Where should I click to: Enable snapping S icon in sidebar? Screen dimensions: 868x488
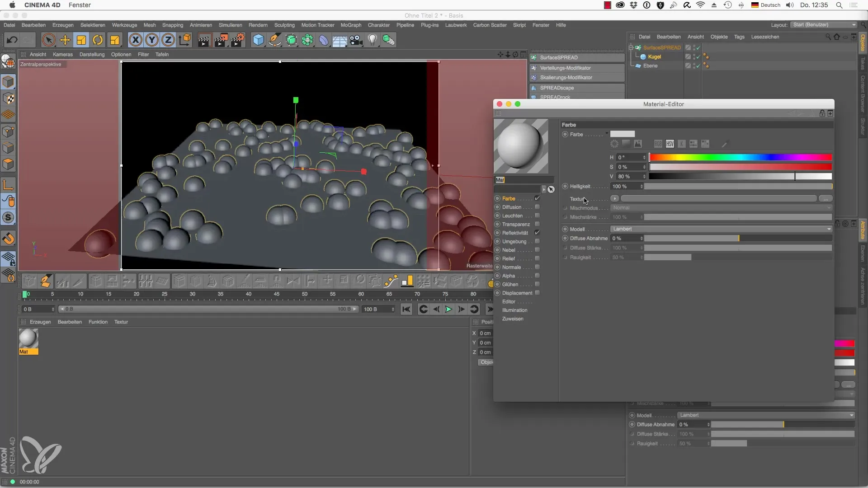(9, 218)
